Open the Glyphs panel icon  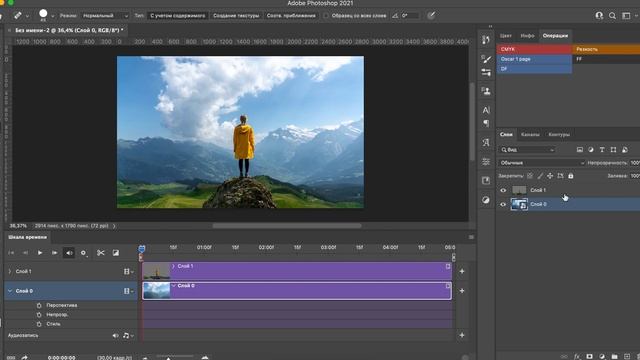coord(486,142)
